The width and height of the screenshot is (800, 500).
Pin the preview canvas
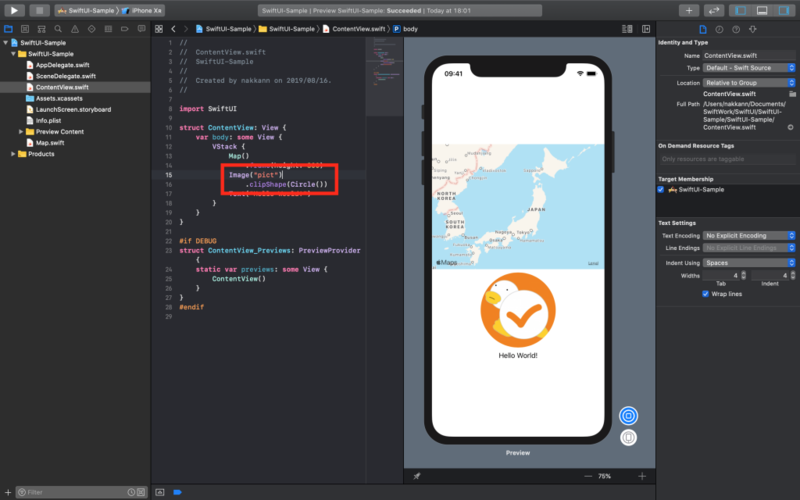(417, 476)
